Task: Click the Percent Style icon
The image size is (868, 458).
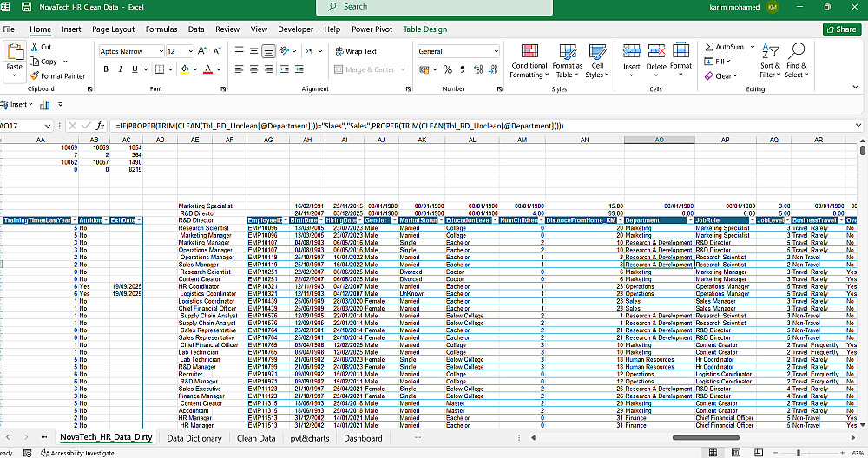Action: [x=448, y=69]
